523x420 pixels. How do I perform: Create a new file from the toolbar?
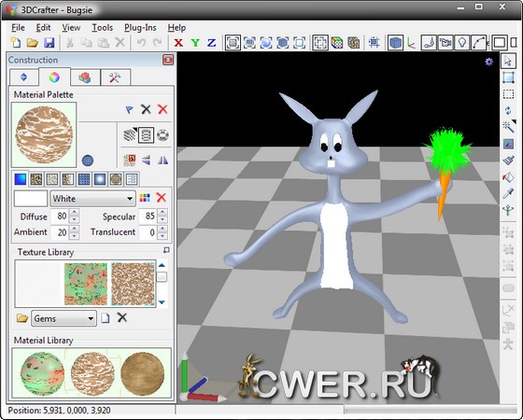(16, 43)
